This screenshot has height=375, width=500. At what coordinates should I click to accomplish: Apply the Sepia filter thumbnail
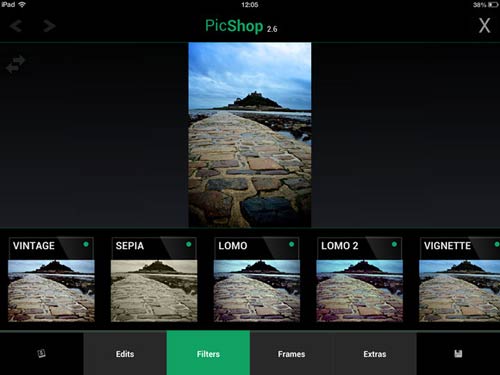pyautogui.click(x=154, y=291)
